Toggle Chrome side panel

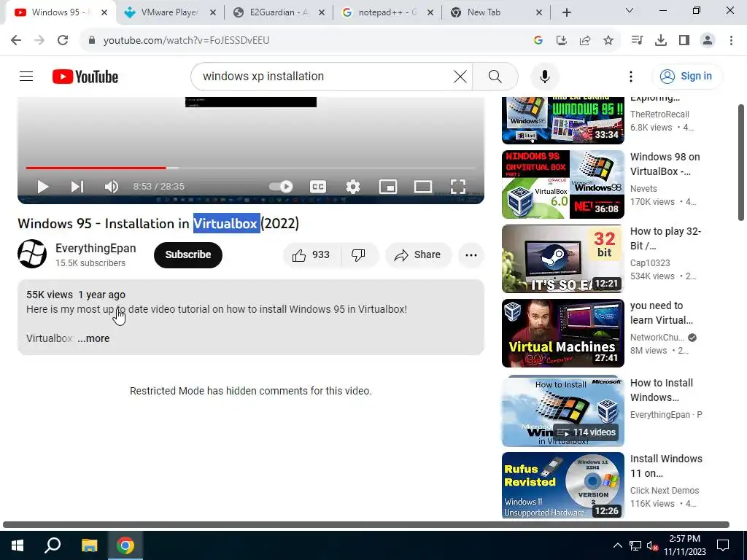684,41
